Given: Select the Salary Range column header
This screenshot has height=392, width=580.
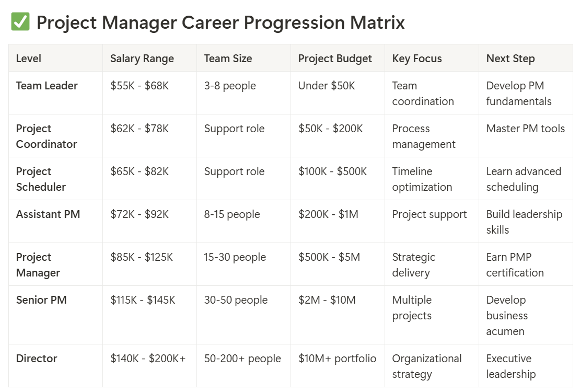Looking at the screenshot, I should [x=142, y=59].
